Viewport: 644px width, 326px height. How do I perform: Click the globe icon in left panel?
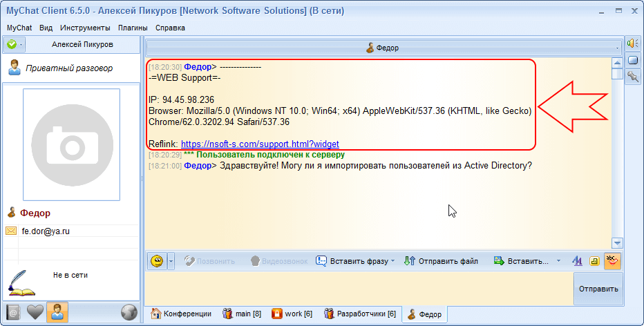[128, 312]
